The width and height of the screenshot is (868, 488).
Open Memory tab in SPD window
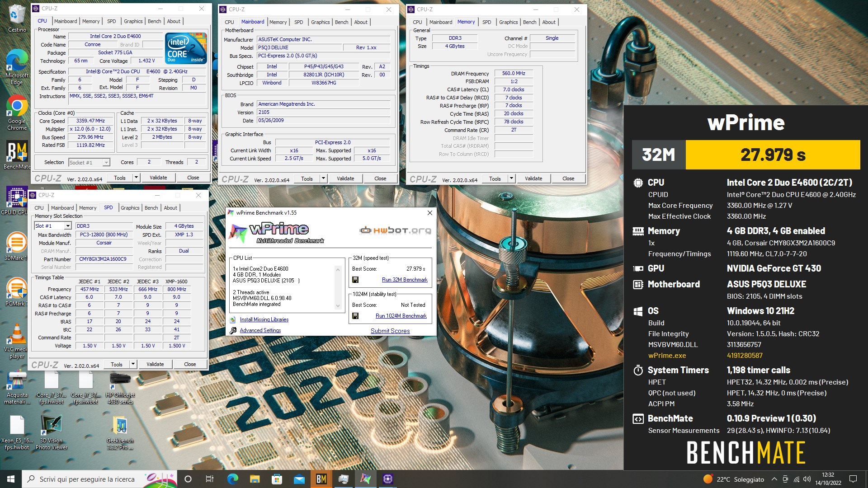point(88,208)
